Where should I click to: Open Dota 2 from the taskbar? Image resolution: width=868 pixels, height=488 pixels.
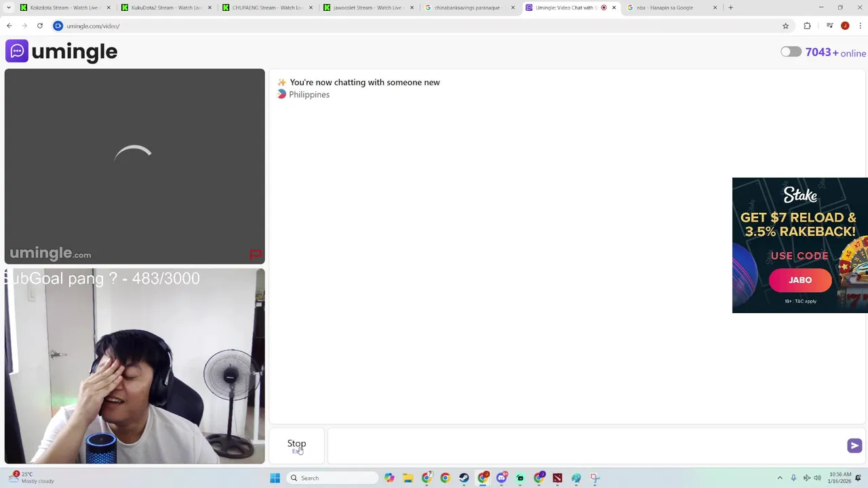(x=557, y=478)
